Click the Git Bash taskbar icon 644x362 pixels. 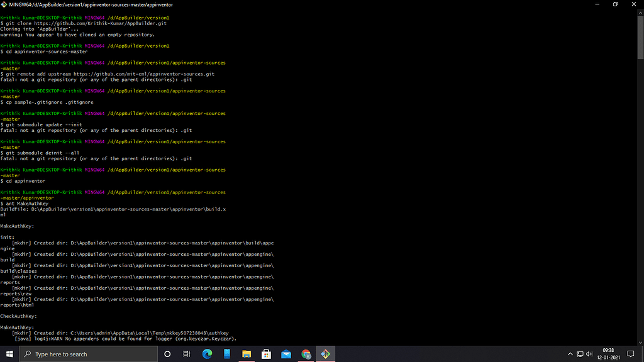pos(325,354)
